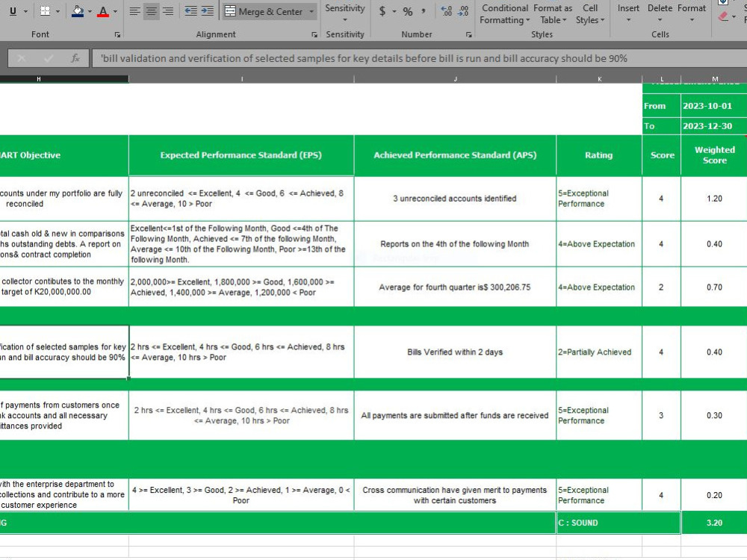Open font color dropdown arrow
This screenshot has height=560, width=747.
coord(115,11)
